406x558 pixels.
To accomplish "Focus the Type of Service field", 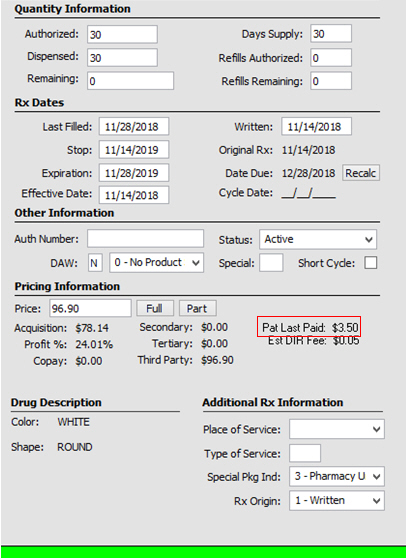I will click(305, 453).
